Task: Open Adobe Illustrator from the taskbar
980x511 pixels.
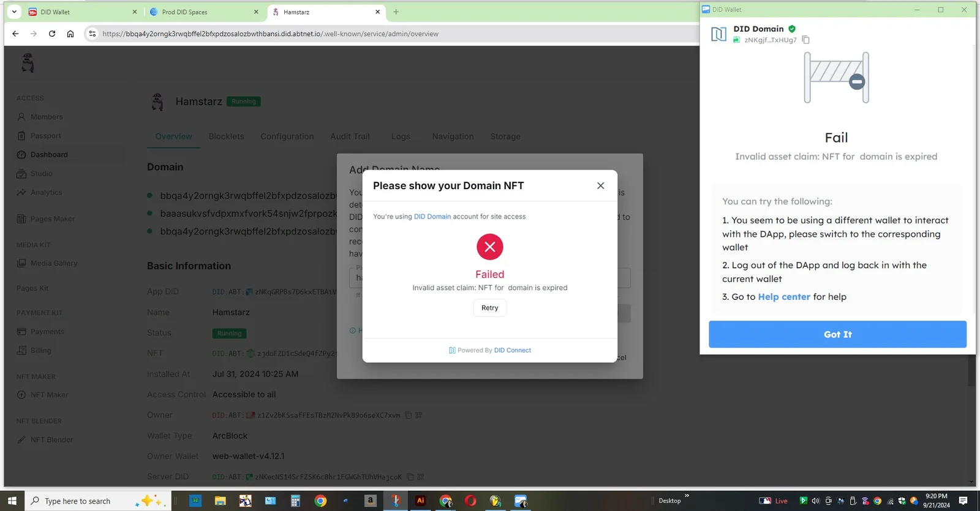Action: (x=420, y=501)
